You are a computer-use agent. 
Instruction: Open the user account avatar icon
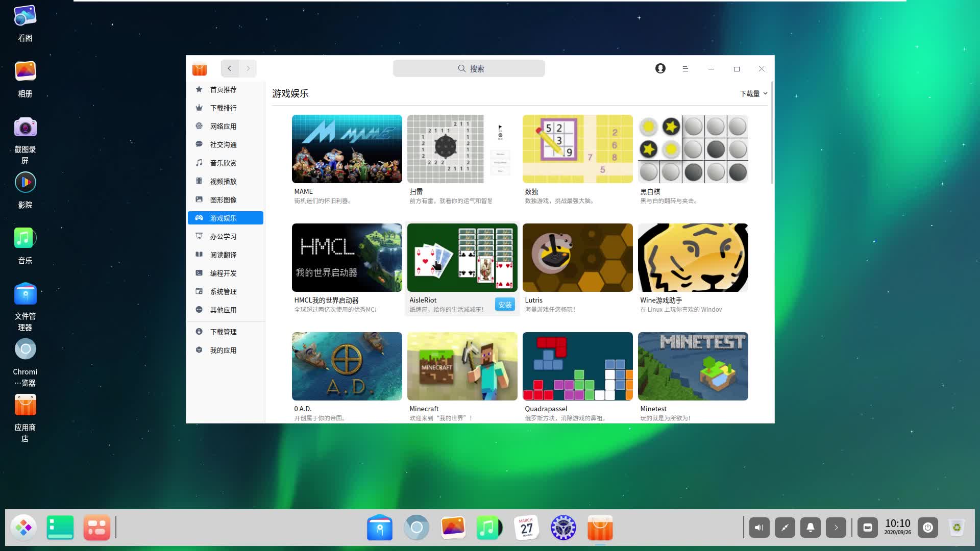tap(660, 68)
